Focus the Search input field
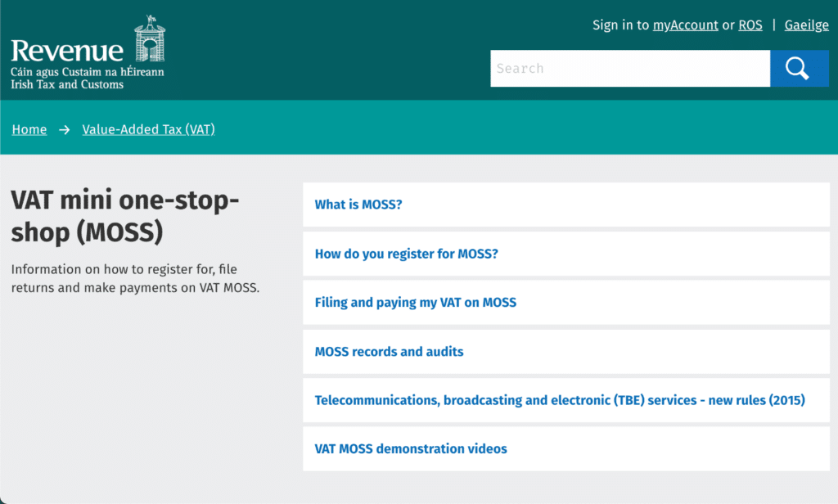The image size is (838, 504). (629, 68)
